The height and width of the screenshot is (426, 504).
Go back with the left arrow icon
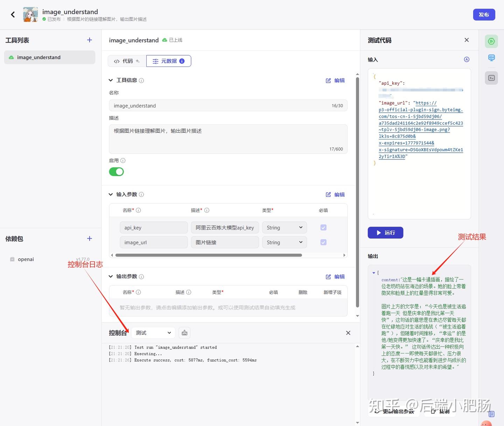point(13,14)
